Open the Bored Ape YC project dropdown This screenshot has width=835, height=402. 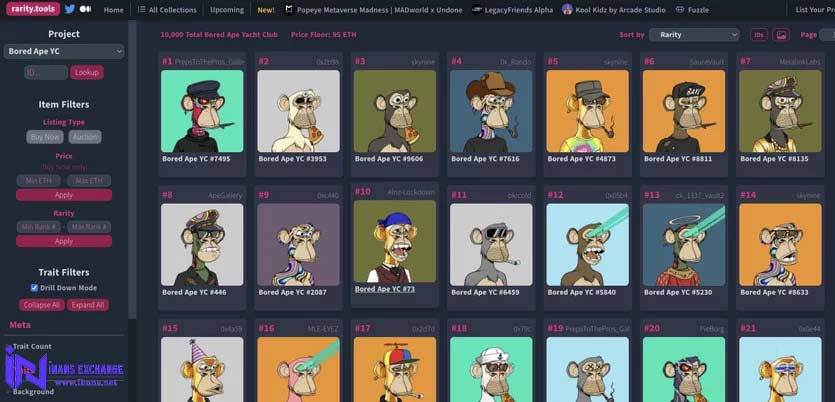(x=64, y=52)
